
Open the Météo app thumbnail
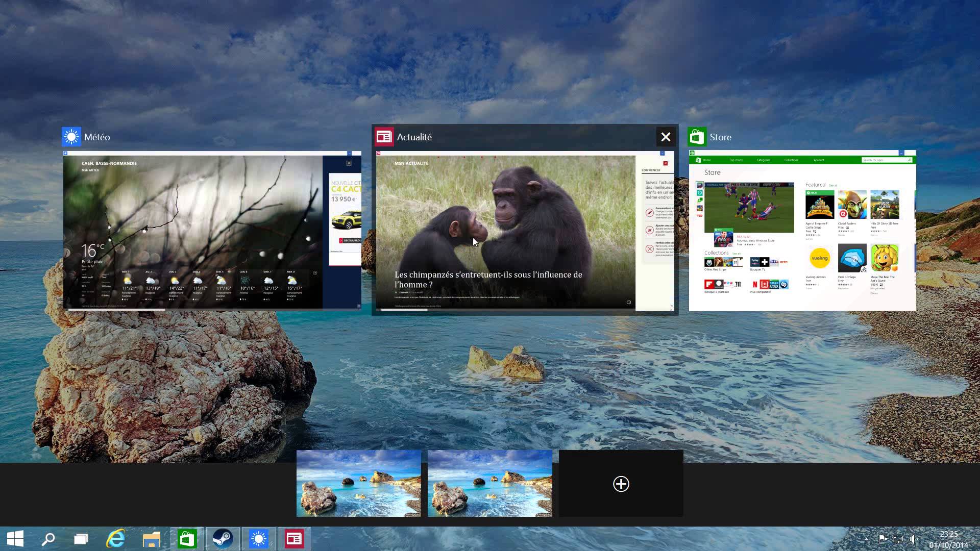click(212, 230)
